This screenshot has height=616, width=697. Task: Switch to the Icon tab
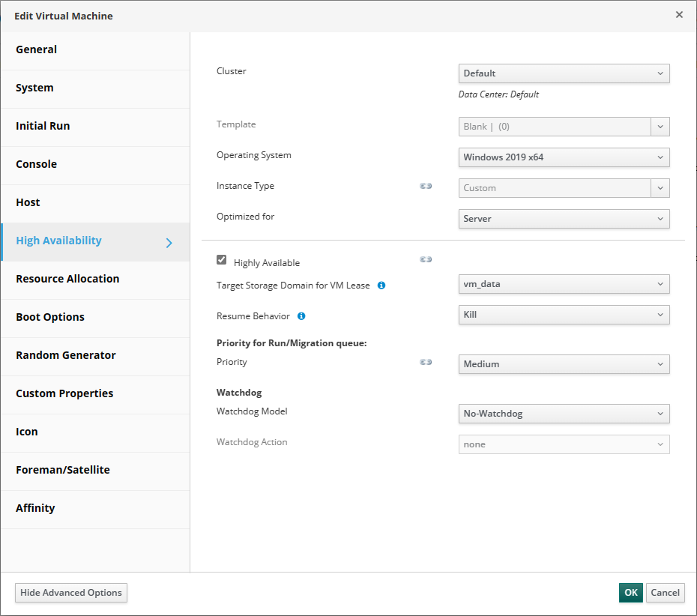(x=95, y=432)
